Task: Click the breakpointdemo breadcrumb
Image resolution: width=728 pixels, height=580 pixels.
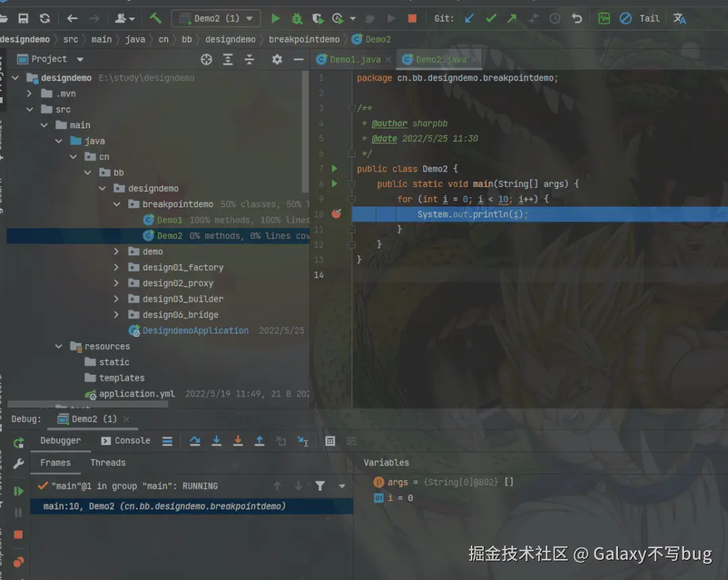Action: point(304,40)
